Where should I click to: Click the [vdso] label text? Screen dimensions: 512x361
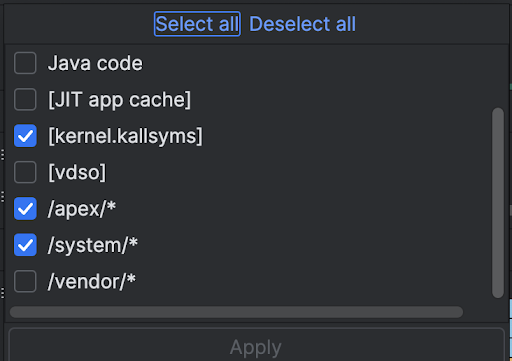[77, 172]
